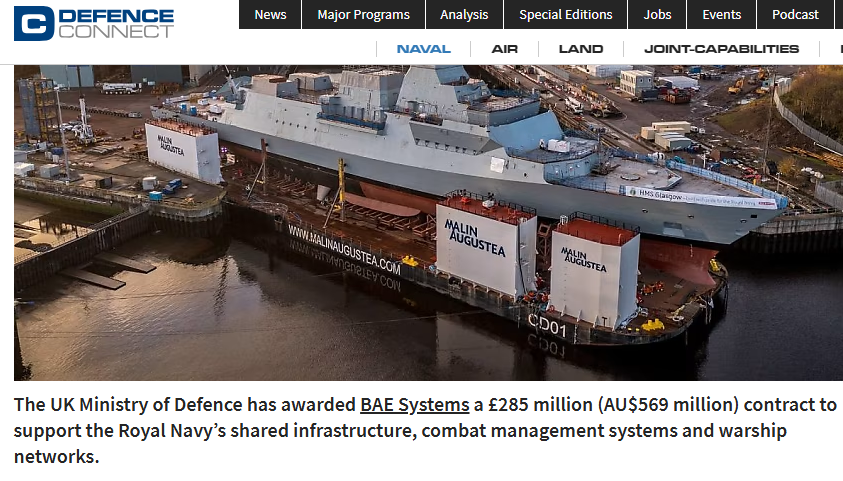Select the NAVAL category tab
Viewport: 843px width, 481px height.
click(x=424, y=49)
